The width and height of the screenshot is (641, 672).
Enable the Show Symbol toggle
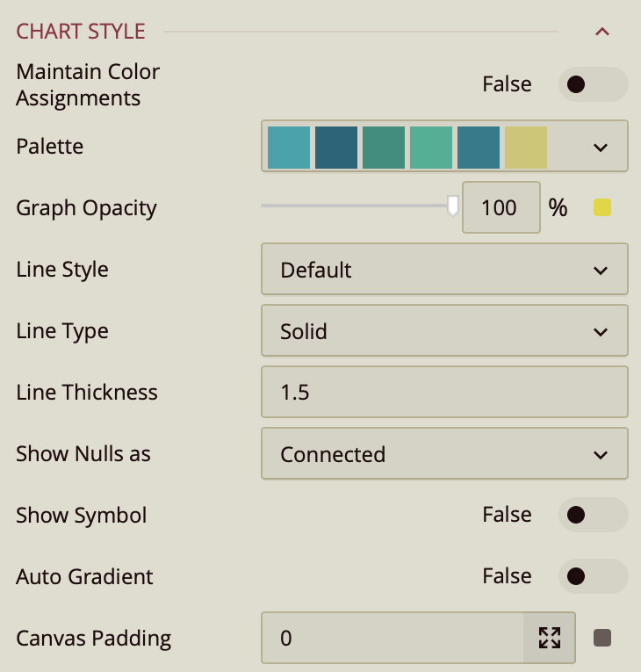[593, 515]
